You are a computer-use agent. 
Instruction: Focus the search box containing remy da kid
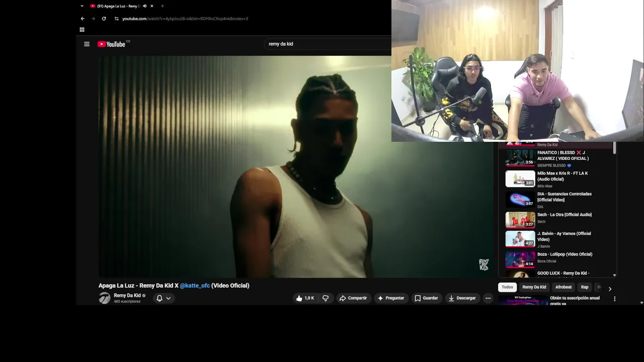(x=327, y=44)
